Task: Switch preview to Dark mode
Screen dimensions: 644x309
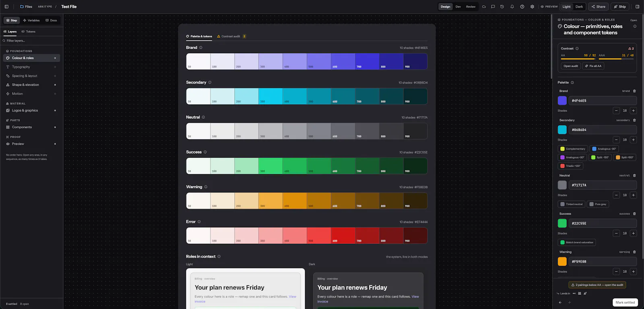Action: click(579, 6)
